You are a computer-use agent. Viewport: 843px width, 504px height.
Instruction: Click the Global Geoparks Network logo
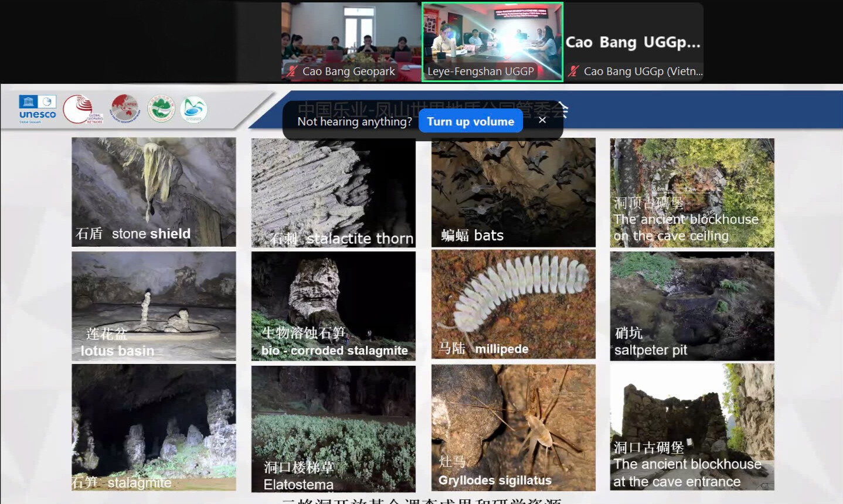tap(83, 110)
